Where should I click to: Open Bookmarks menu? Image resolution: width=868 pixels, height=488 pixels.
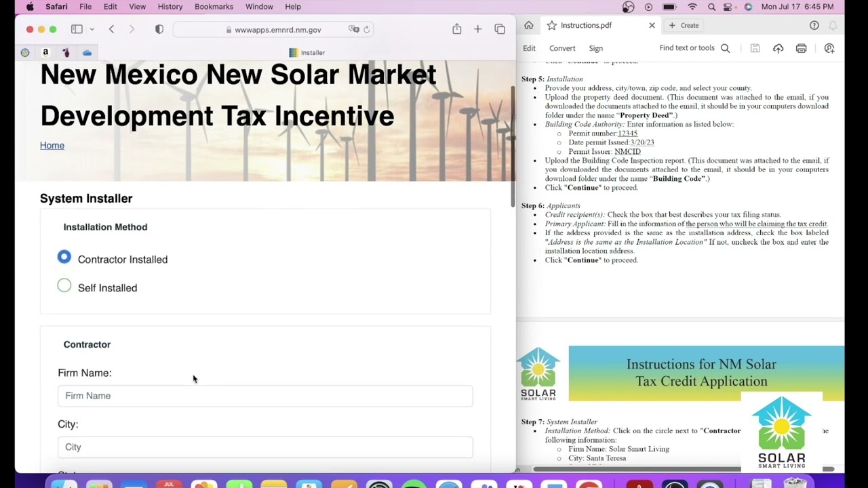[214, 7]
